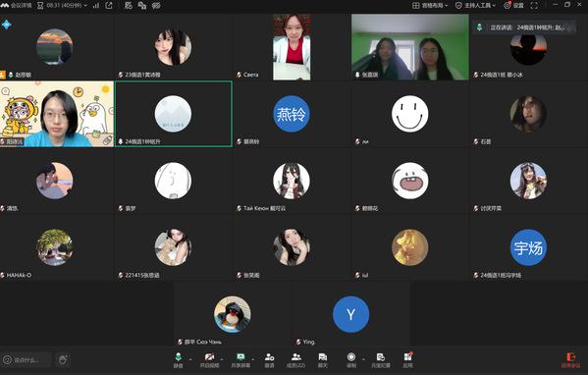
Task: Select the 23俄语1黄诗雅 avatar
Action: click(173, 47)
